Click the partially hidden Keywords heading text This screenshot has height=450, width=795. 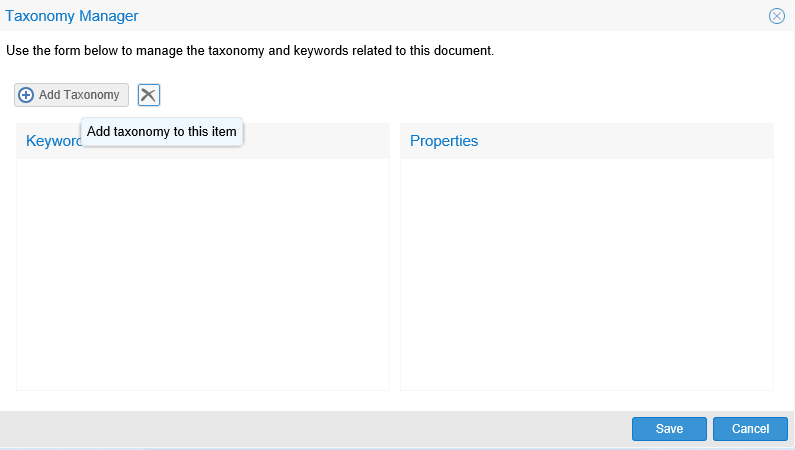point(52,141)
